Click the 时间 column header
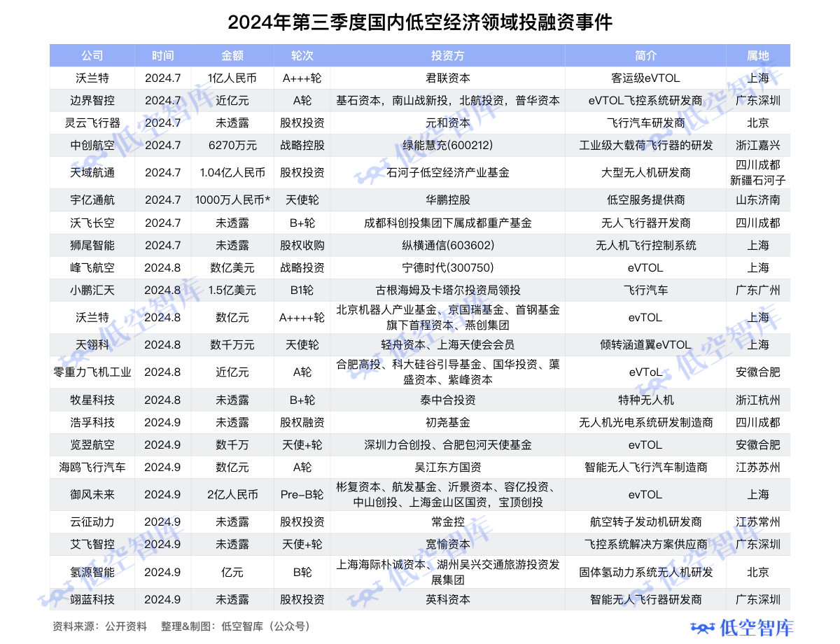The image size is (840, 644). point(162,56)
